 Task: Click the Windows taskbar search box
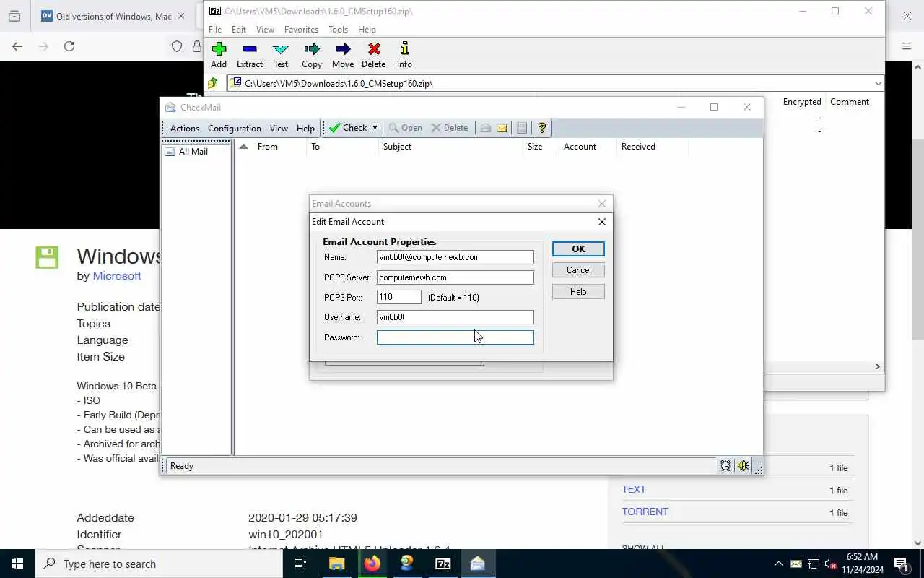[159, 564]
